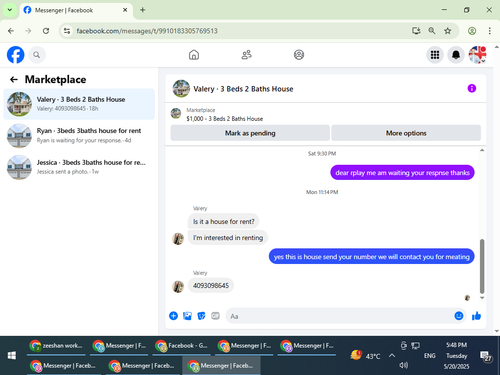This screenshot has width=500, height=375.
Task: Click the zoom magnifier icon in address bar
Action: 432,31
